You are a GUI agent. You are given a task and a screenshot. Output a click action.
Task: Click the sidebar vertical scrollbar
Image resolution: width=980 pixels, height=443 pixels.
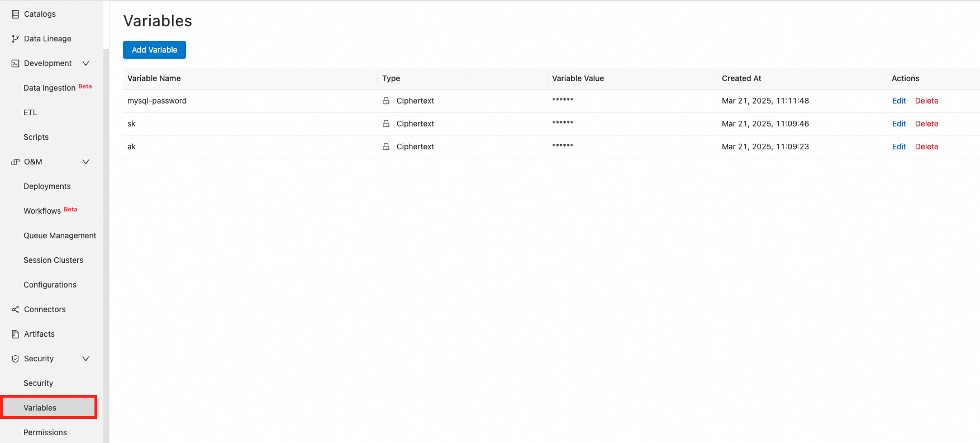[106, 224]
